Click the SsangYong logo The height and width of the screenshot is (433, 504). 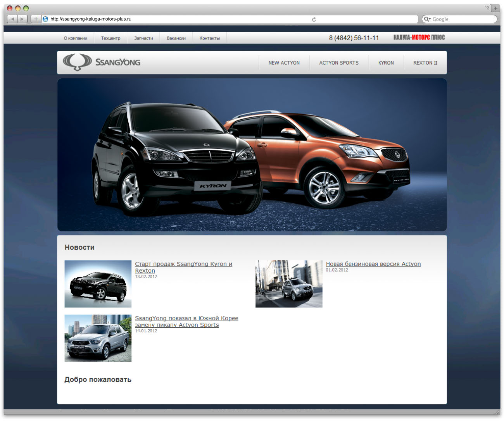coord(102,62)
